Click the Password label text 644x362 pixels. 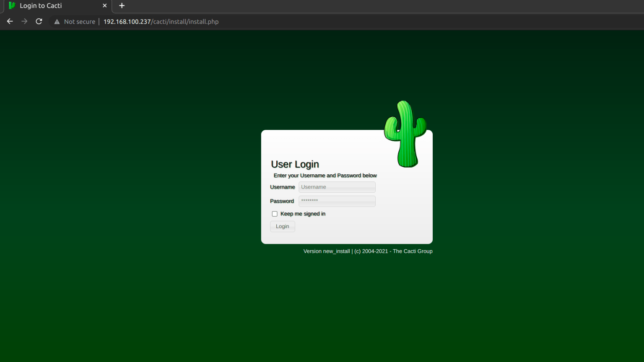click(281, 201)
